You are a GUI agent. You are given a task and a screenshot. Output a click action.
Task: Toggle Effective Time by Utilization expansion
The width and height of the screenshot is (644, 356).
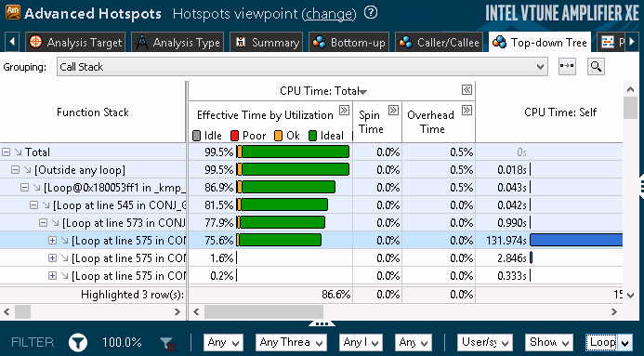point(344,110)
